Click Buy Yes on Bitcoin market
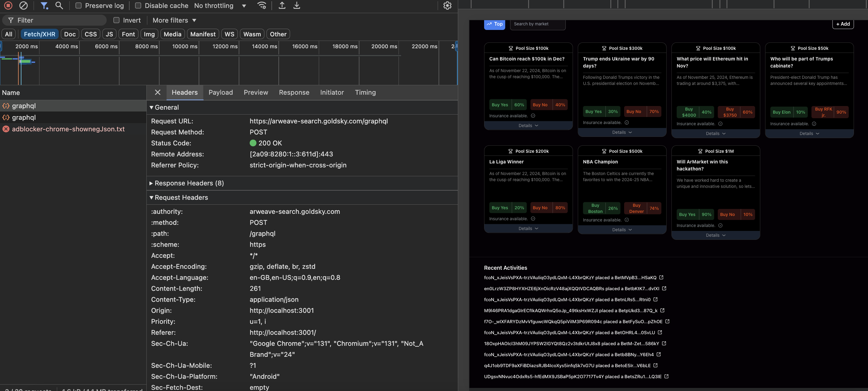This screenshot has height=391, width=868. point(500,105)
